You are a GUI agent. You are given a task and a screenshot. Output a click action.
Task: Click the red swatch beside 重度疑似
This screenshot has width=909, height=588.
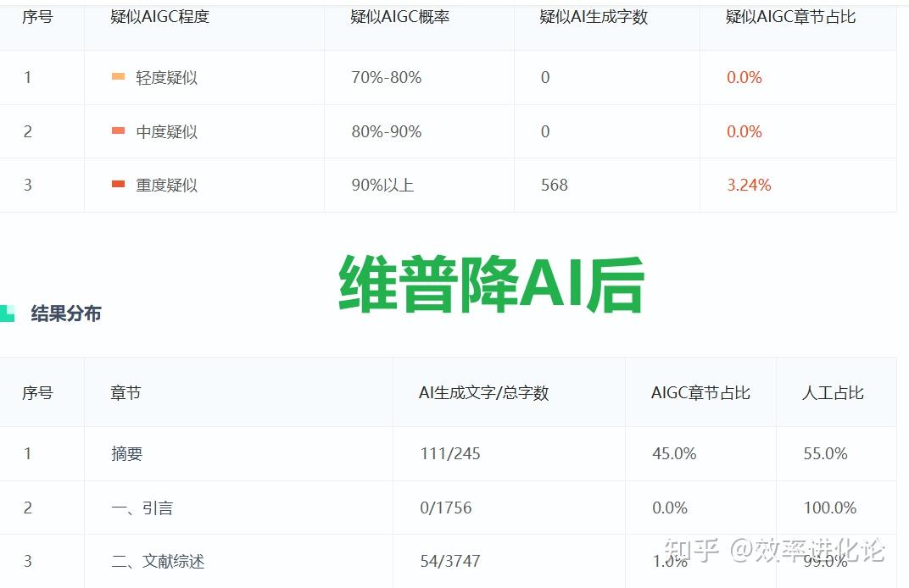[x=118, y=184]
